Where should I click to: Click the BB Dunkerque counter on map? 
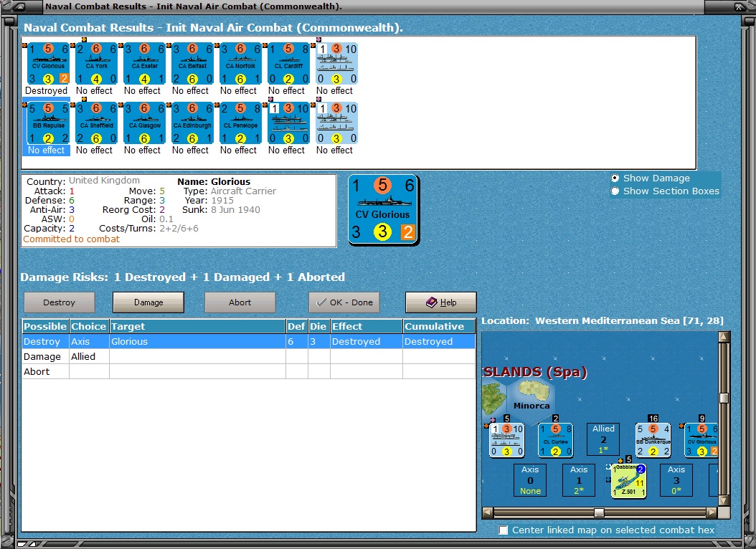coord(653,440)
